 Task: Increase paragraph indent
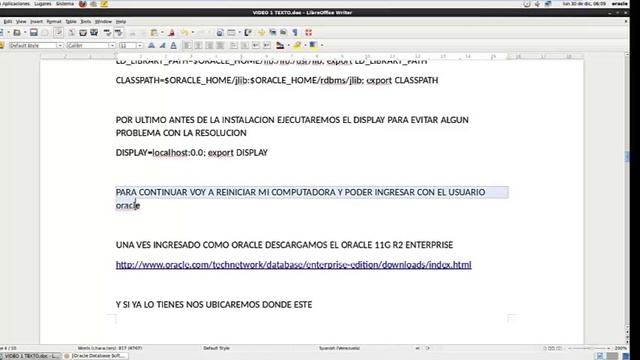pos(267,45)
